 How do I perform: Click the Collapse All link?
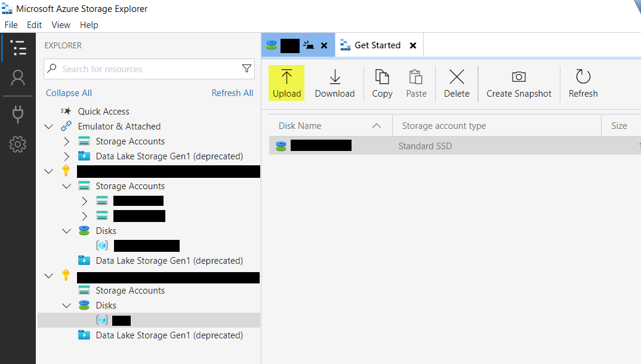(x=69, y=92)
